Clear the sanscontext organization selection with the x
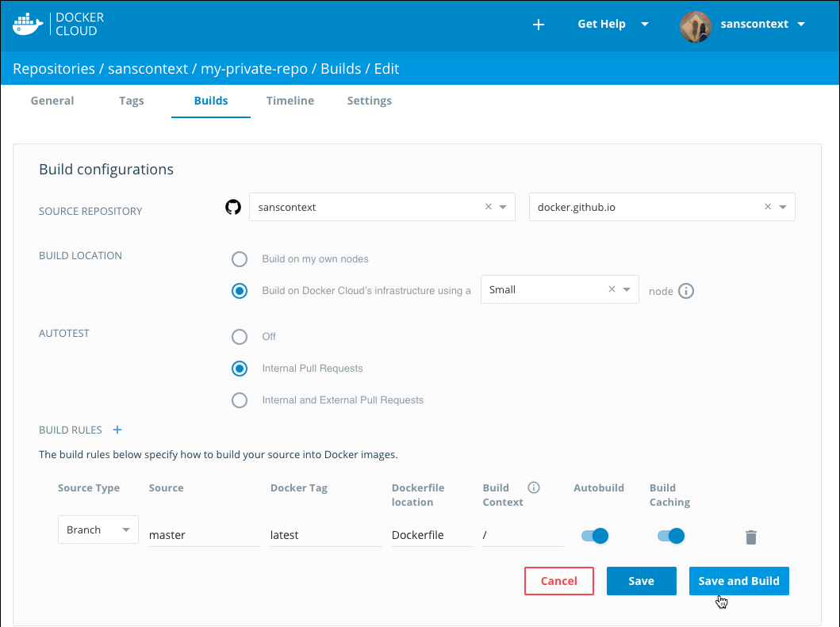The width and height of the screenshot is (840, 627). coord(488,206)
